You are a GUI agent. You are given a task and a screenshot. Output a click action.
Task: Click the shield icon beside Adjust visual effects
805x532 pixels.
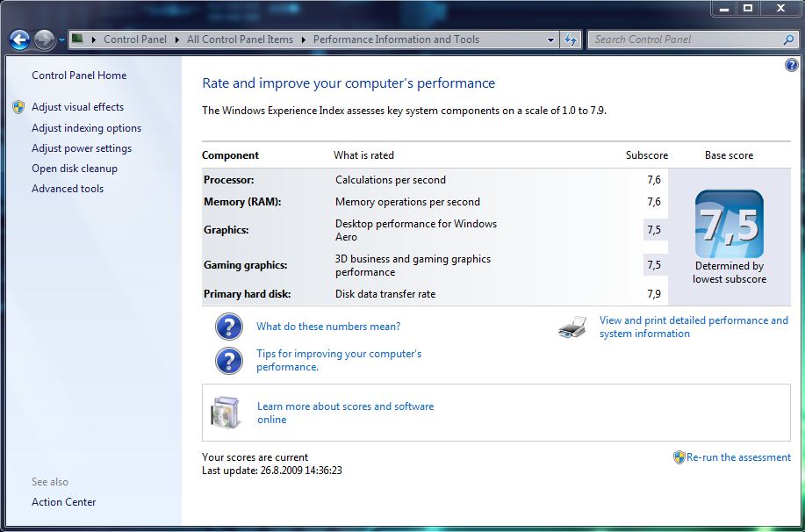[18, 107]
